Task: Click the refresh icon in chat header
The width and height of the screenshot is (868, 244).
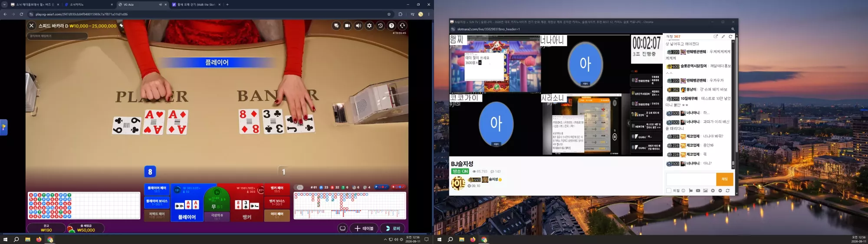Action: coord(730,36)
